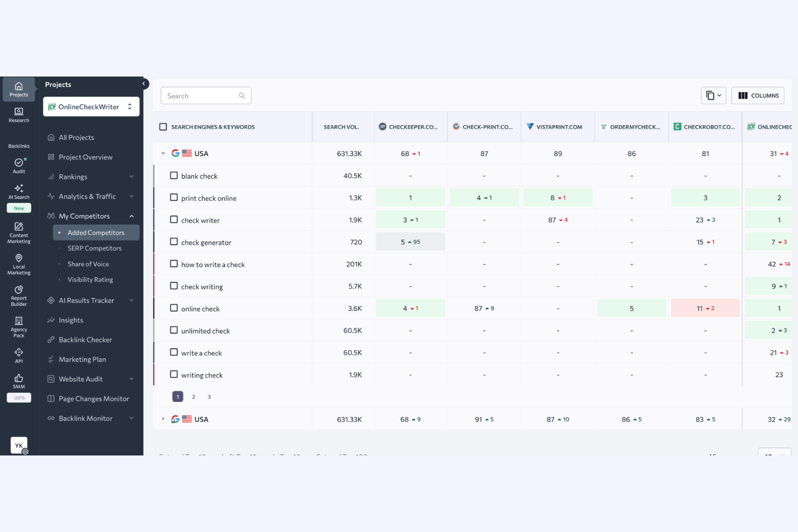Select Visibility Rating submenu item
The width and height of the screenshot is (798, 532).
click(x=91, y=280)
